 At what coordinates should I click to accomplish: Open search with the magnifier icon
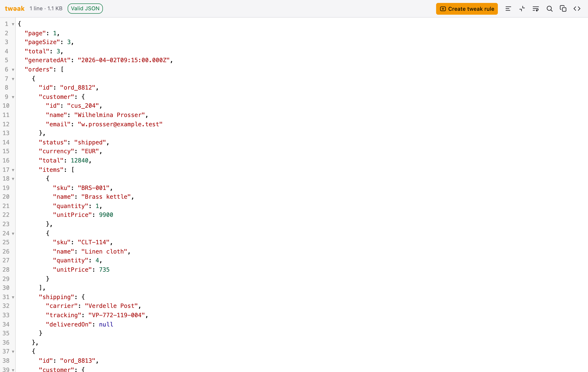(550, 9)
